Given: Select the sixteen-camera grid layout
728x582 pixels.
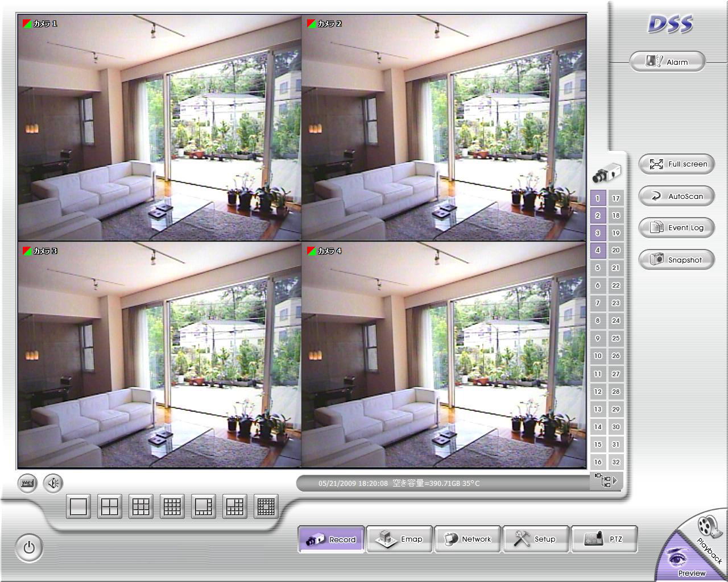Looking at the screenshot, I should coord(172,506).
